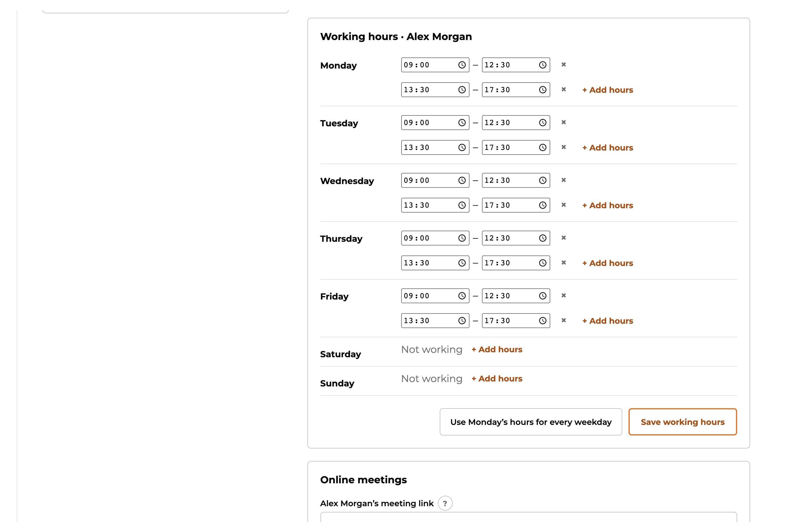785x532 pixels.
Task: Open clock picker on Friday 09:00 start
Action: 462,296
